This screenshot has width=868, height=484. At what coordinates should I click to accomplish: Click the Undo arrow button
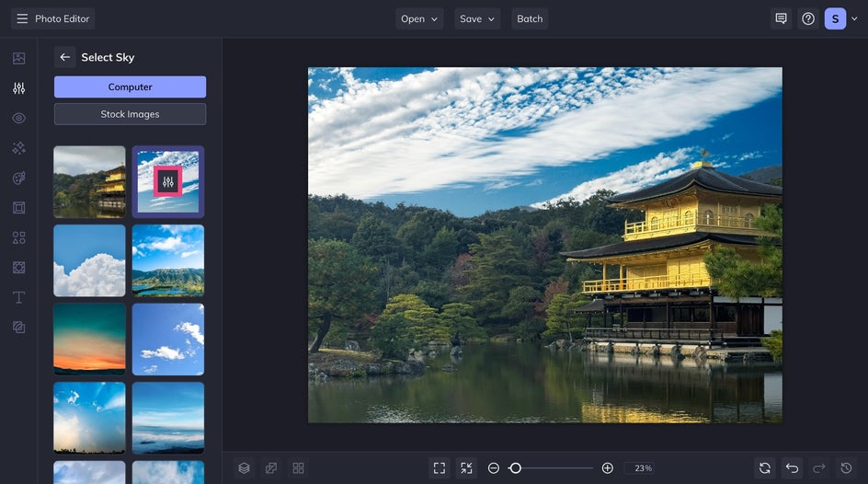[x=792, y=468]
